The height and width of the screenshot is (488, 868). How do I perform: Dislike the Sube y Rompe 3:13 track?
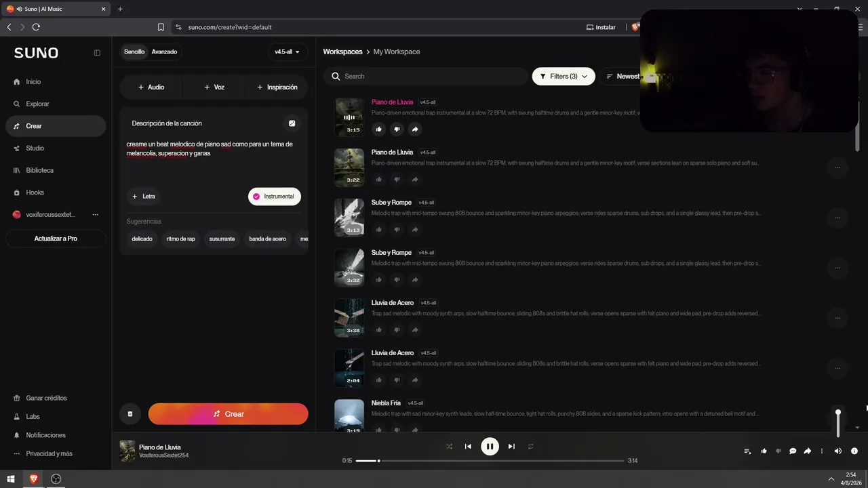397,230
